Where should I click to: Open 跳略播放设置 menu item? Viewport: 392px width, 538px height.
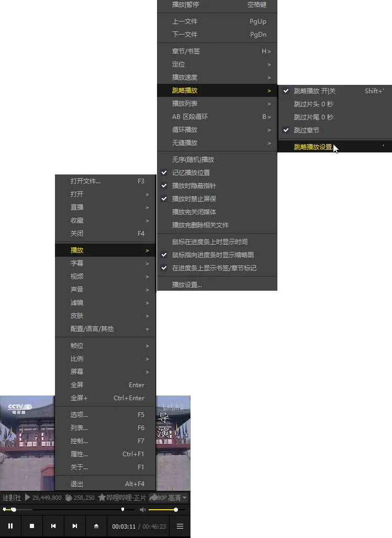[x=313, y=147]
